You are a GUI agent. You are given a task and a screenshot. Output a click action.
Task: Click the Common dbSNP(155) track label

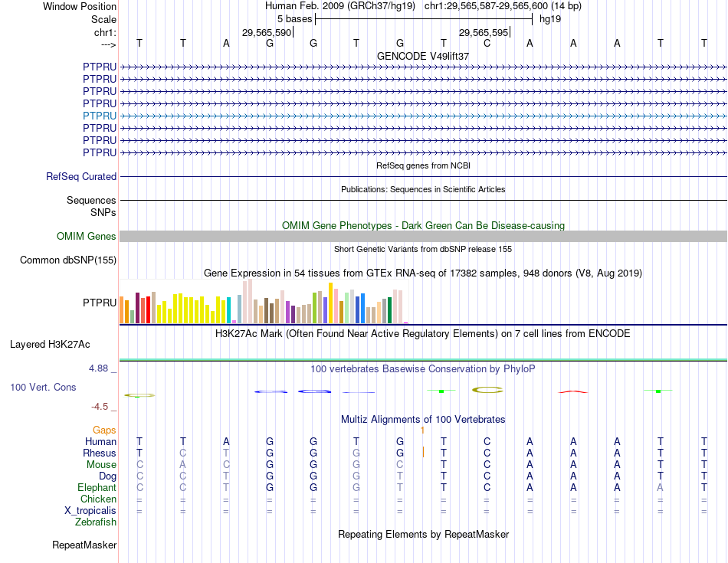(x=68, y=260)
